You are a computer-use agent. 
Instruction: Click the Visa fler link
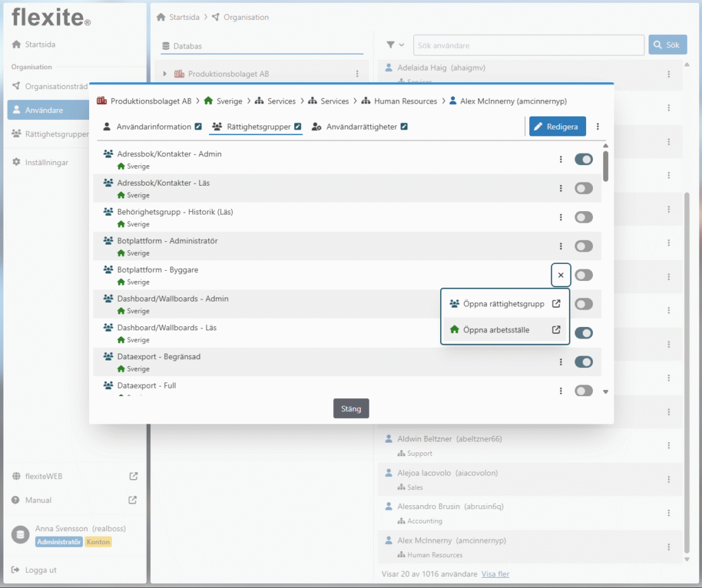tap(496, 574)
